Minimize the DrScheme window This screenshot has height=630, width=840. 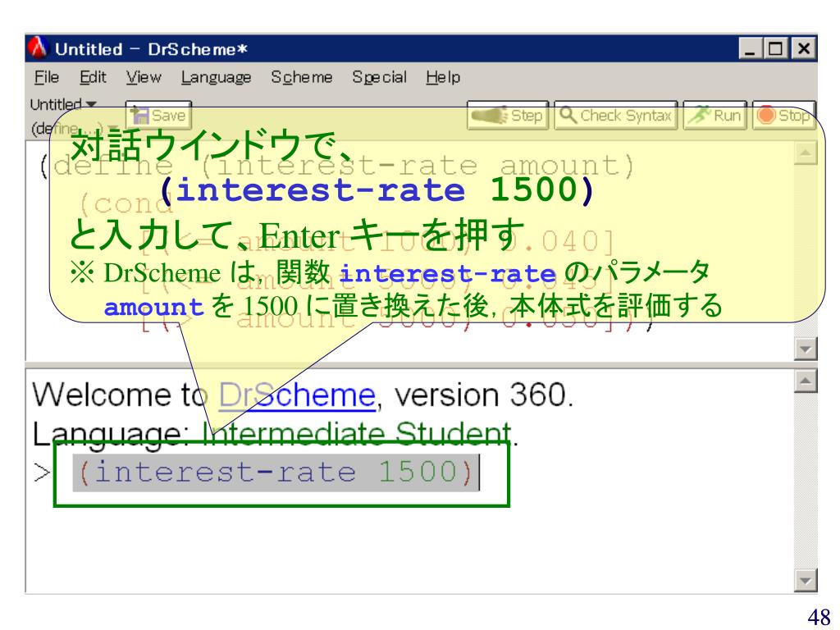click(x=750, y=48)
